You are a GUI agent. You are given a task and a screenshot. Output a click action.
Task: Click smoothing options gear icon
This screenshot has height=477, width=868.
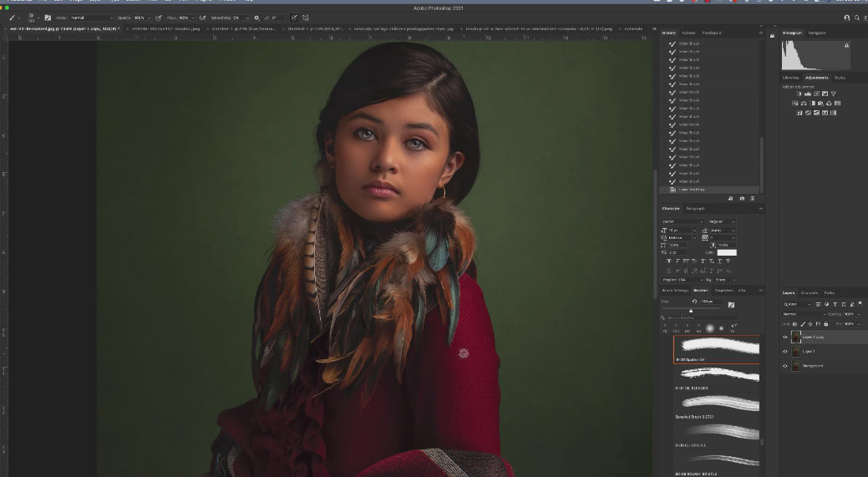(256, 18)
